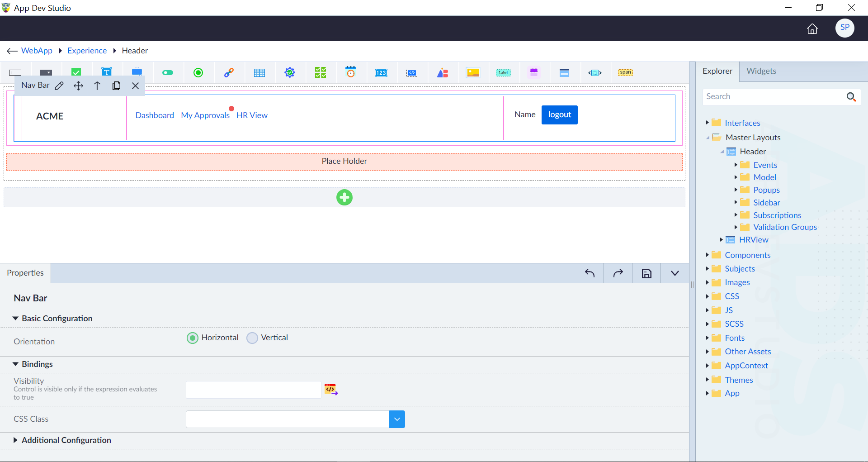This screenshot has width=868, height=462.
Task: Open the Visibility expression editor icon
Action: point(331,390)
